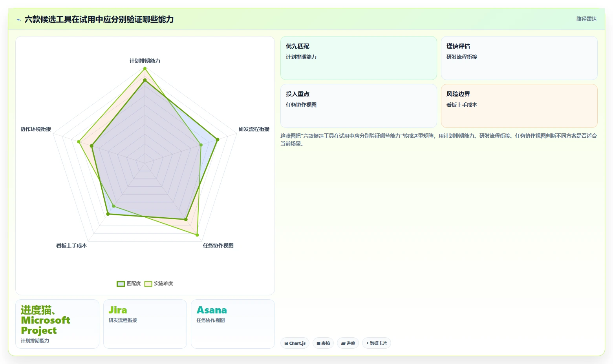This screenshot has width=613, height=364.
Task: Click the 表格 tag icon
Action: [318, 344]
